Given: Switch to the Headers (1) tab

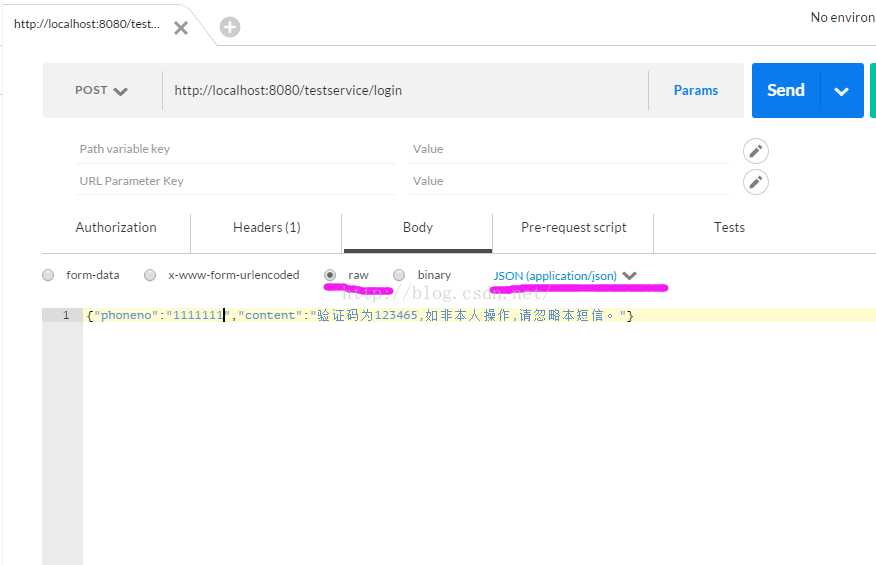Looking at the screenshot, I should (x=266, y=227).
